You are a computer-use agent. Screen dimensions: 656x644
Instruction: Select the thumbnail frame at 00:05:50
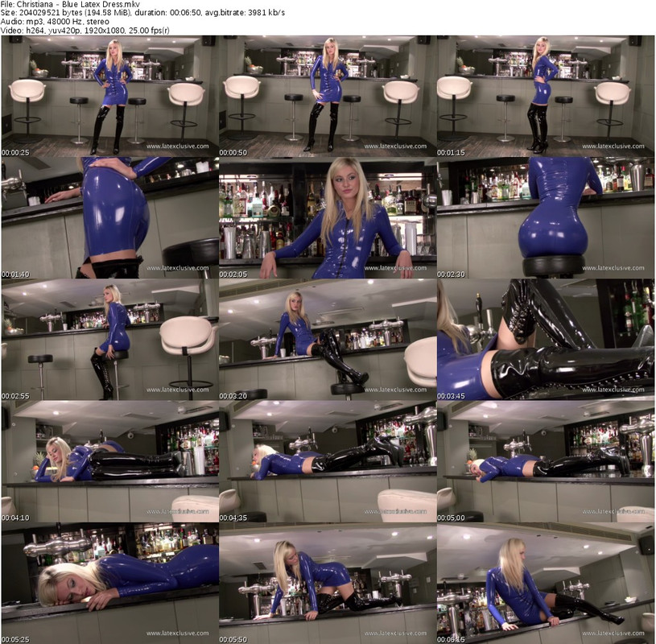[328, 583]
